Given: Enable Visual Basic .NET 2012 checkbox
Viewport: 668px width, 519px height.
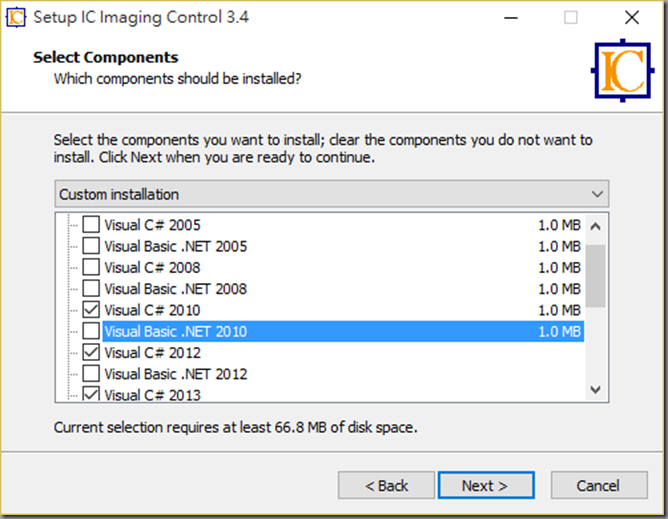Looking at the screenshot, I should click(91, 374).
